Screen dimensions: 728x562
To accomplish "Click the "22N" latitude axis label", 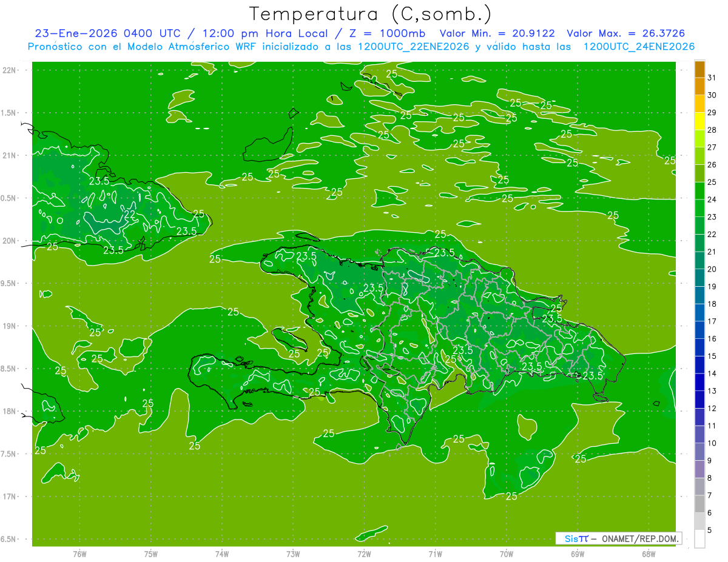I will [9, 70].
